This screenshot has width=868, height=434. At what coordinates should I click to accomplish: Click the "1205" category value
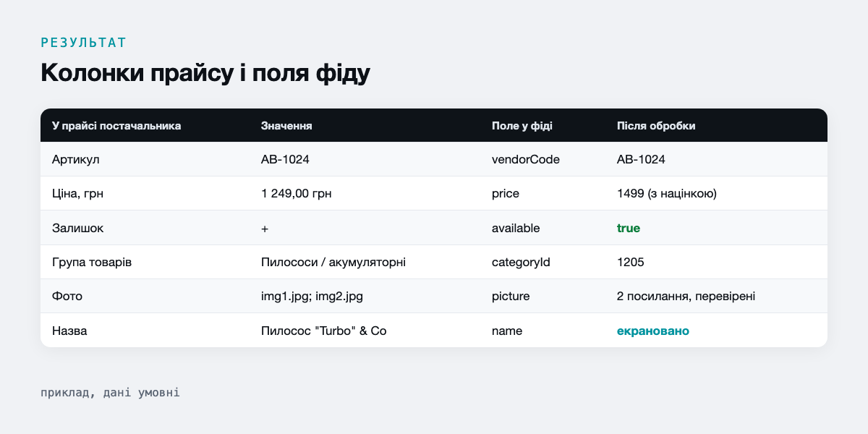630,262
